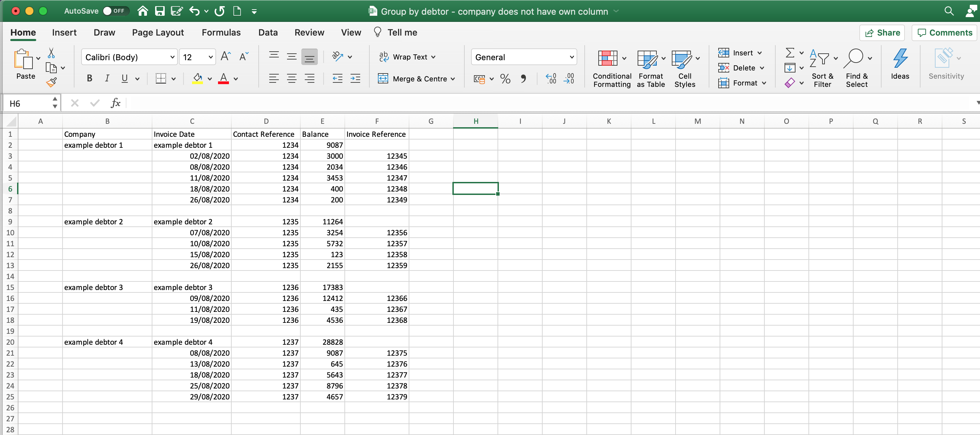Click the Decrease Font Size icon
Image resolution: width=980 pixels, height=435 pixels.
click(x=244, y=56)
